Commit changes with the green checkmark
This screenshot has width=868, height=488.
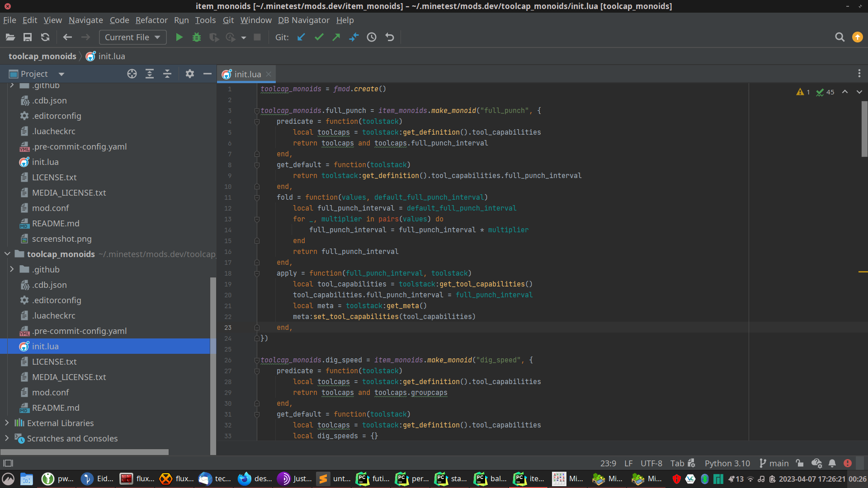(x=319, y=38)
